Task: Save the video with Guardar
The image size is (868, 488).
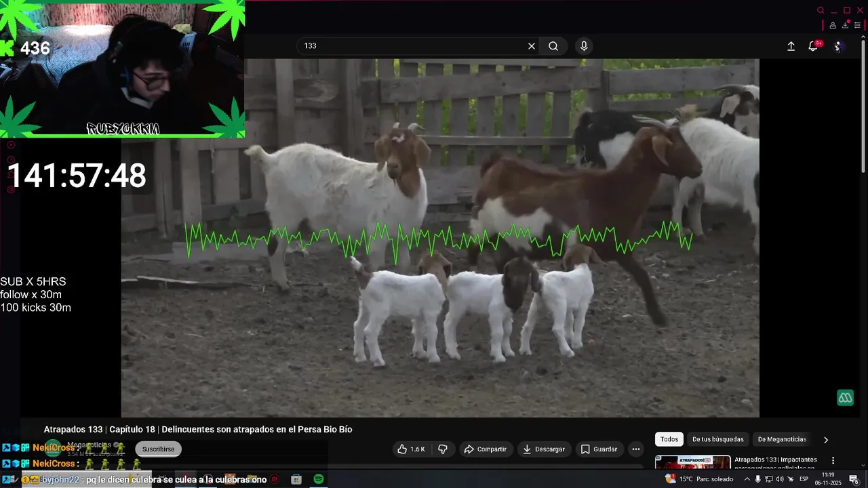Action: (x=599, y=449)
